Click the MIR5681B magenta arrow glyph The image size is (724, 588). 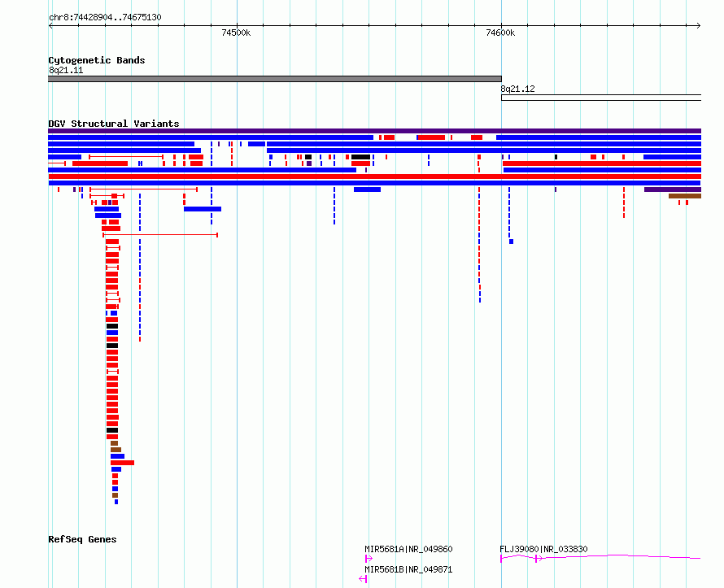tap(363, 579)
